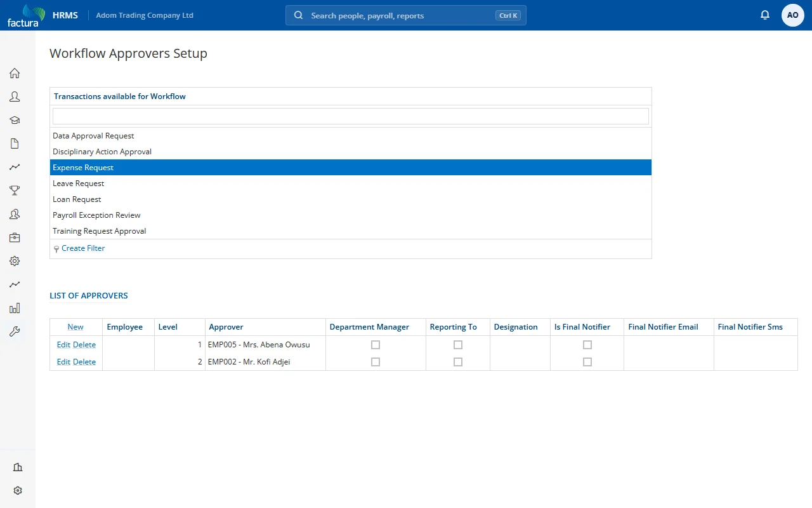Open the building company icon
Viewport: 812px width, 508px height.
[x=18, y=467]
